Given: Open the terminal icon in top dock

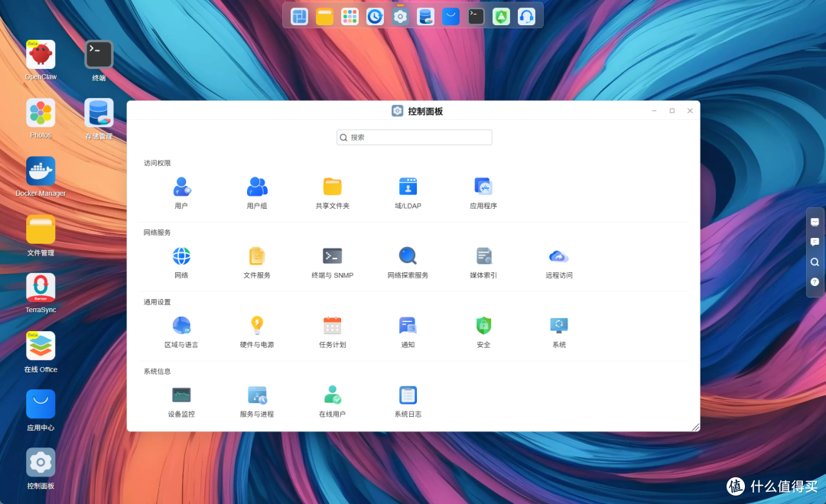Looking at the screenshot, I should [x=476, y=16].
